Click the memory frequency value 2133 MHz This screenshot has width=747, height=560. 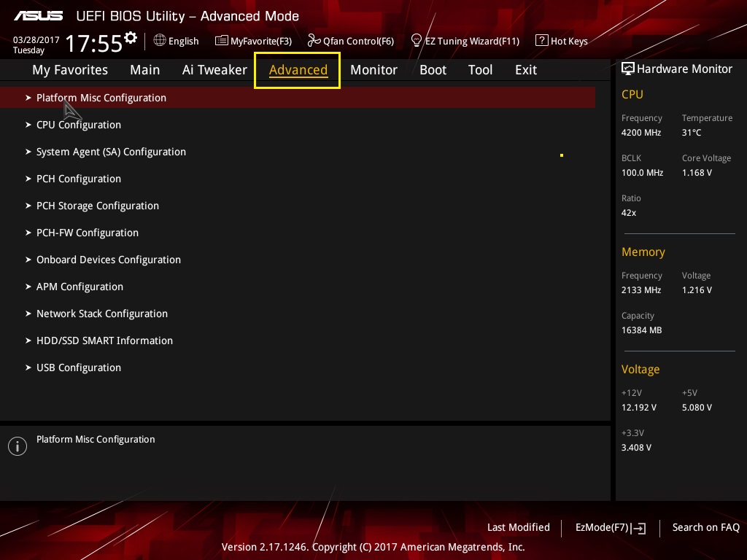[641, 290]
